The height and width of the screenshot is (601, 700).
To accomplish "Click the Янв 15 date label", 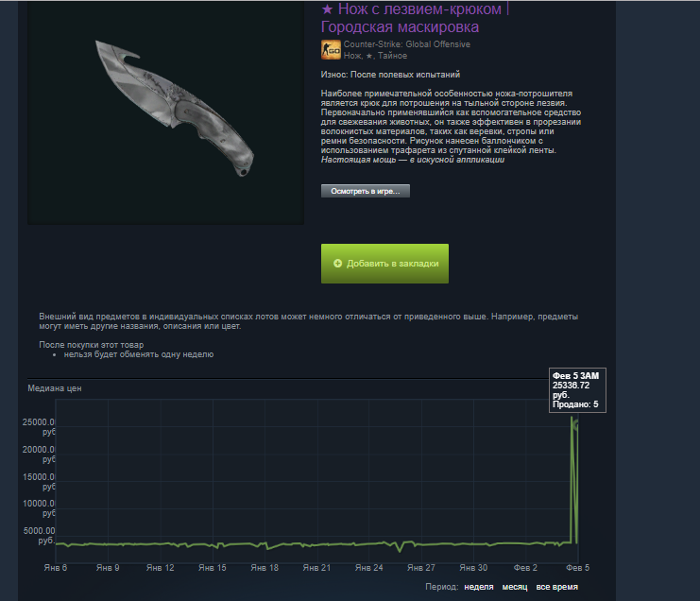I will 212,568.
